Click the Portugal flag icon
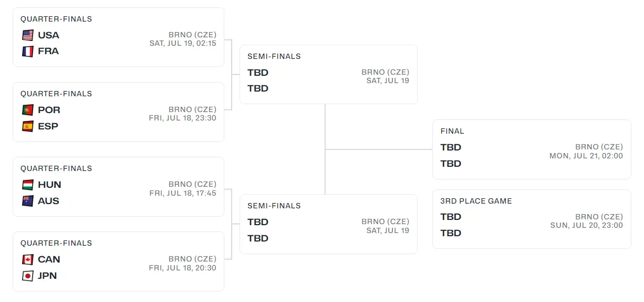 (x=28, y=110)
